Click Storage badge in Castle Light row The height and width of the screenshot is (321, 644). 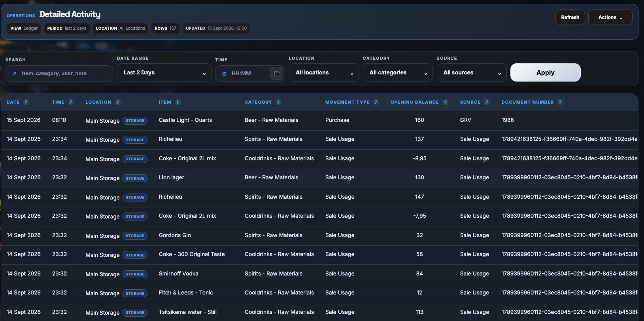tap(135, 121)
